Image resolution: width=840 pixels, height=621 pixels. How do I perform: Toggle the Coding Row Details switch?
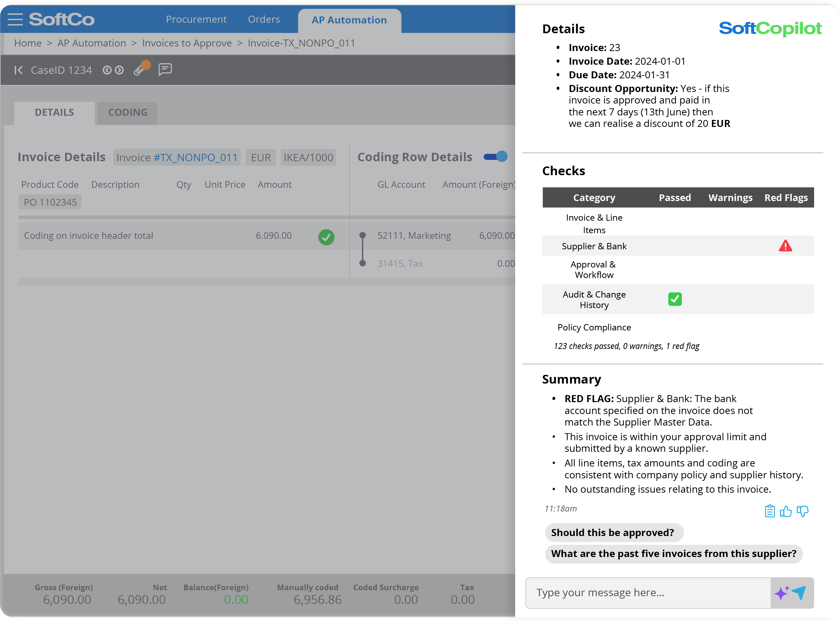pos(495,156)
